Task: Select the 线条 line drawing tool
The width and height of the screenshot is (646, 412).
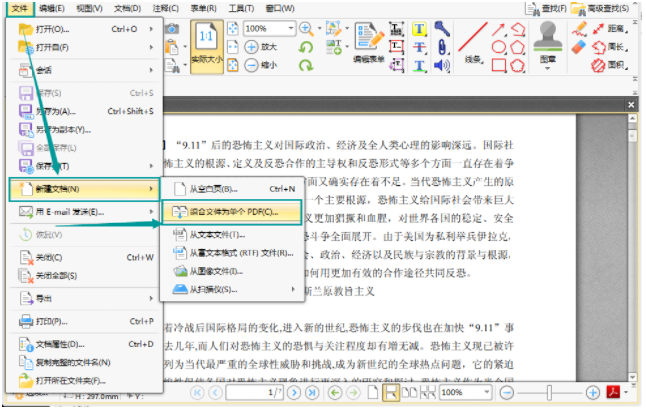Action: [479, 40]
